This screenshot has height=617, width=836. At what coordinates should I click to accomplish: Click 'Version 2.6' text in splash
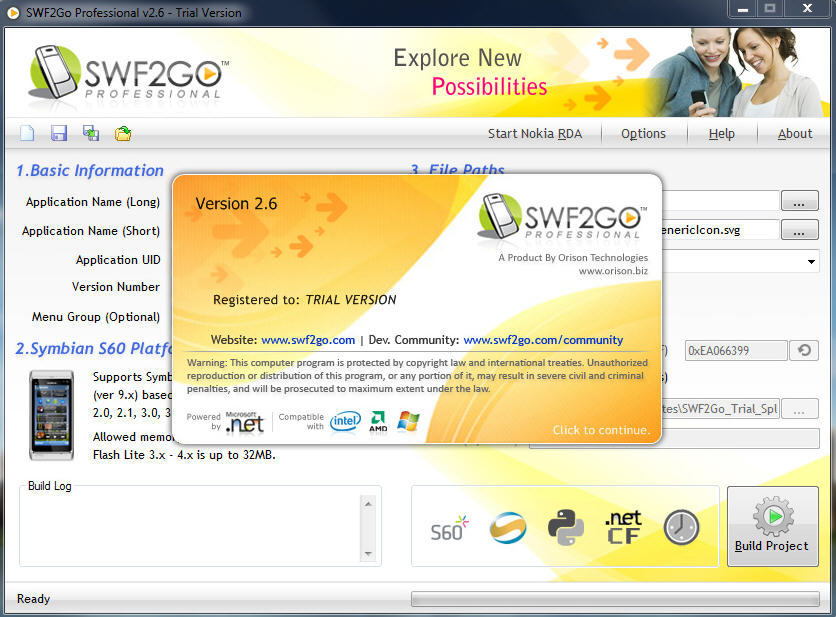coord(236,203)
